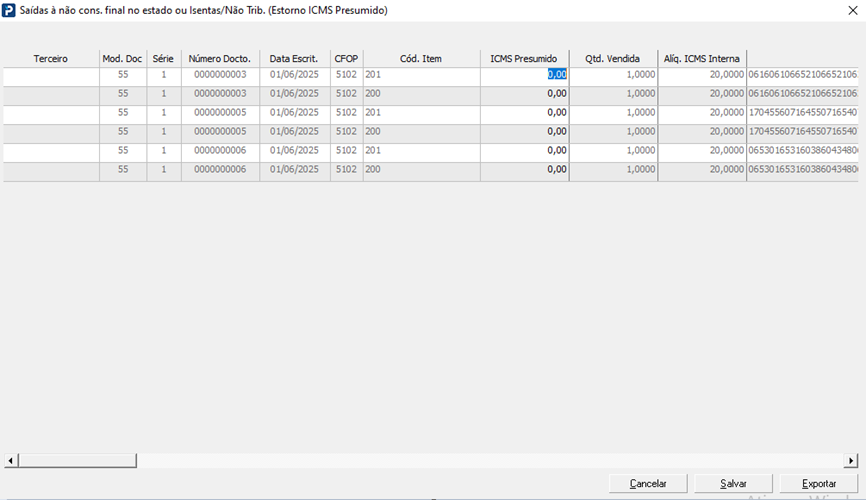Viewport: 866px width, 500px height.
Task: Click the Exportar button
Action: tap(819, 483)
